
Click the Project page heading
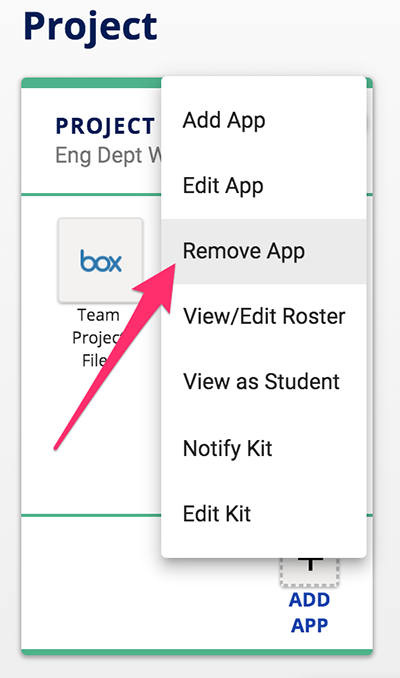click(x=90, y=27)
